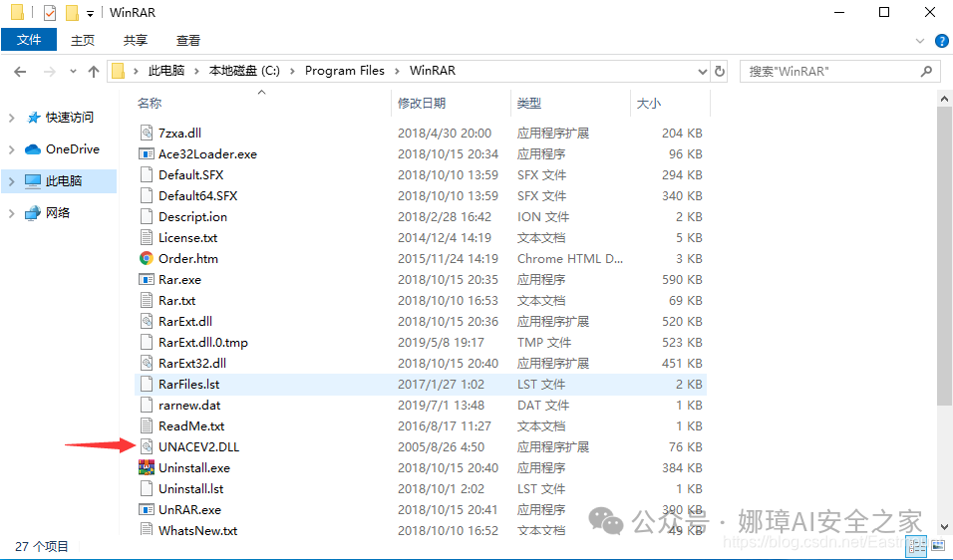Click the RarExt.dll file icon
Viewport: 953px width, 560px height.
[146, 321]
